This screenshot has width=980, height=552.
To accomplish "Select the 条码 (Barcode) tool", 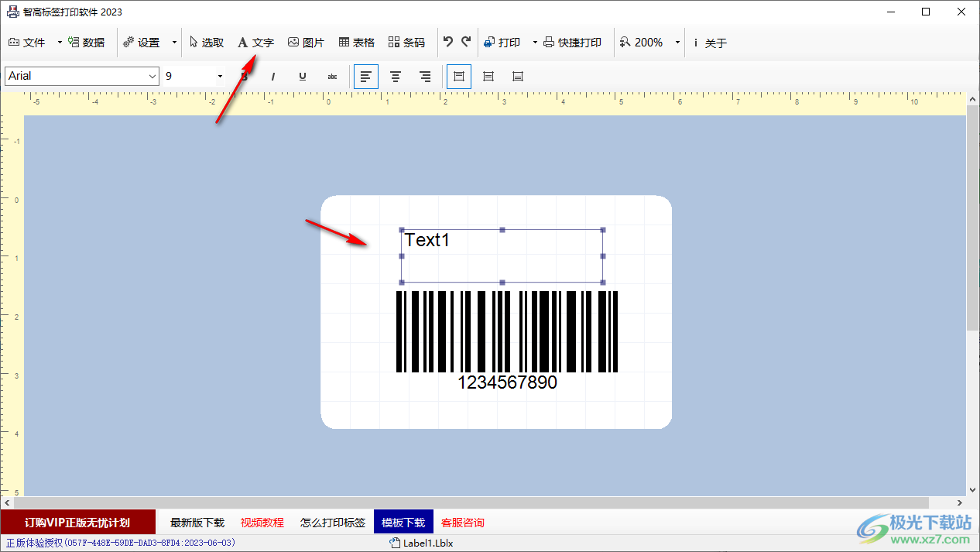I will point(407,43).
